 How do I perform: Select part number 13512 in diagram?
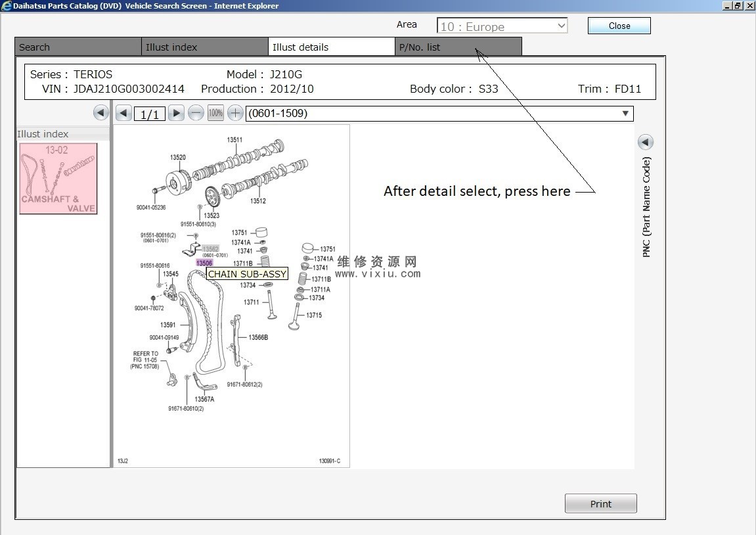[x=258, y=200]
